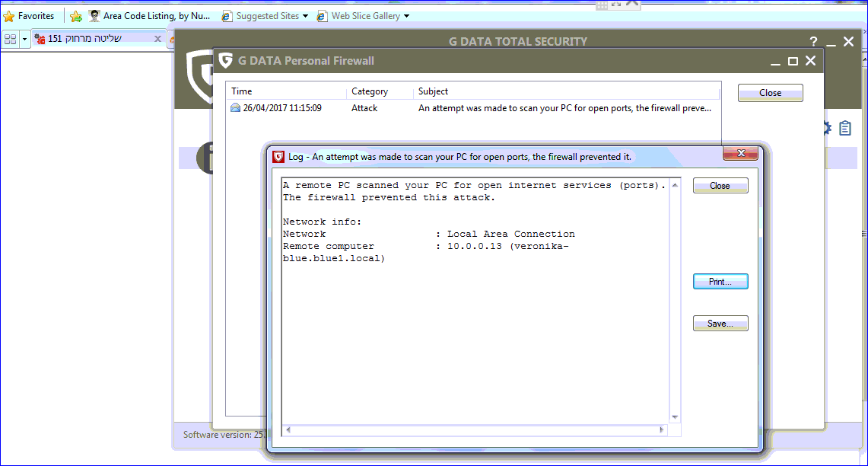Maximize the G DATA Personal Firewall window

pyautogui.click(x=793, y=61)
